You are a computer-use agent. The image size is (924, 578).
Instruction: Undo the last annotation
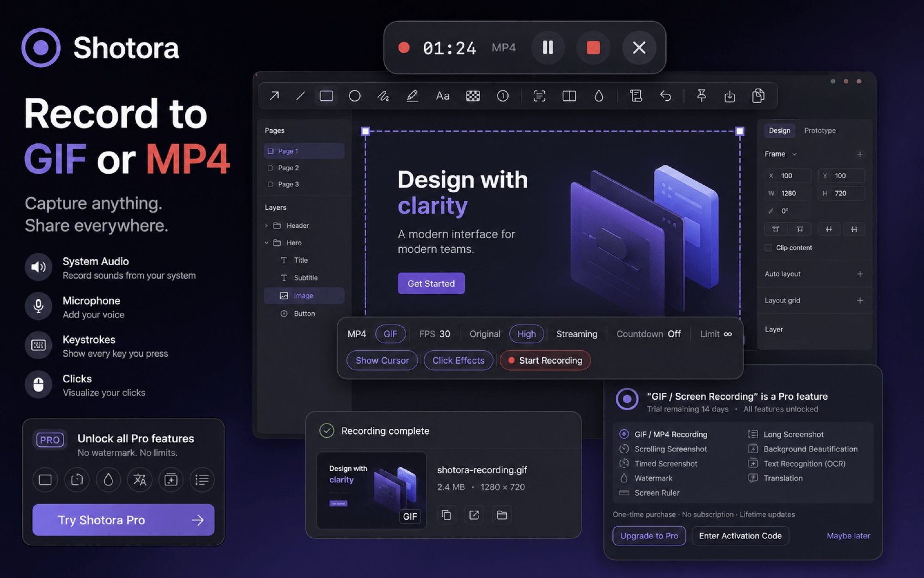665,96
